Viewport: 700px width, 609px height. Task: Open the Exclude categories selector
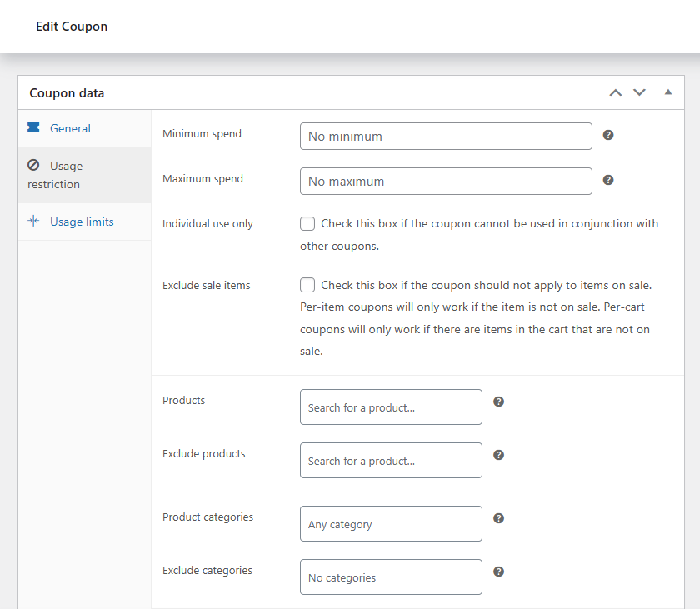tap(391, 577)
